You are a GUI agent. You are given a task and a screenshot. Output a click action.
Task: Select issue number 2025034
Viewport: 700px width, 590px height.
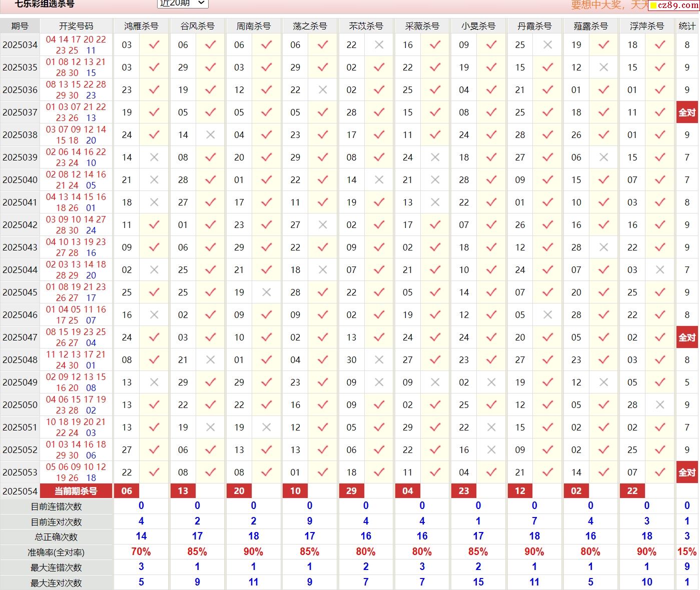tap(20, 45)
